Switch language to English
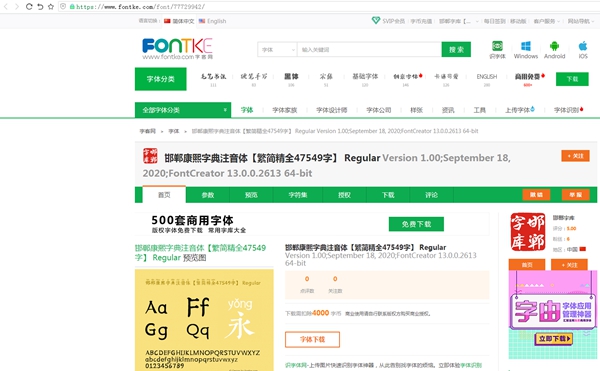 click(212, 21)
